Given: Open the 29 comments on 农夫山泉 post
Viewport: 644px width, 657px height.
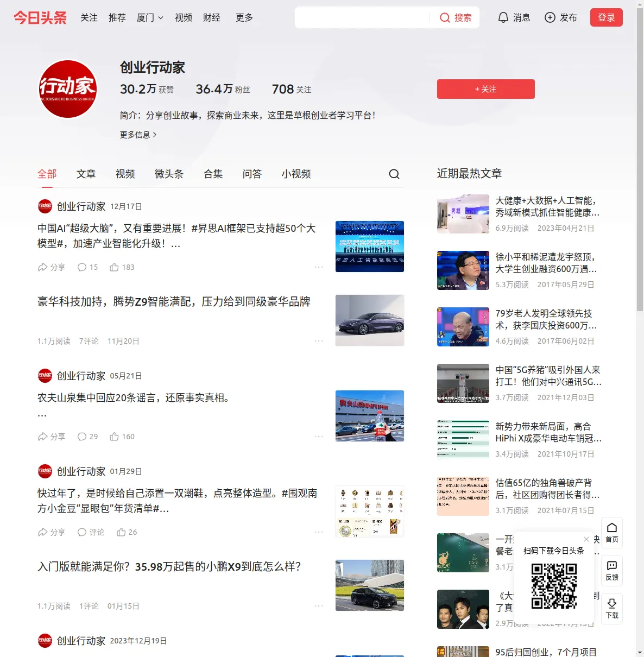Looking at the screenshot, I should point(87,437).
